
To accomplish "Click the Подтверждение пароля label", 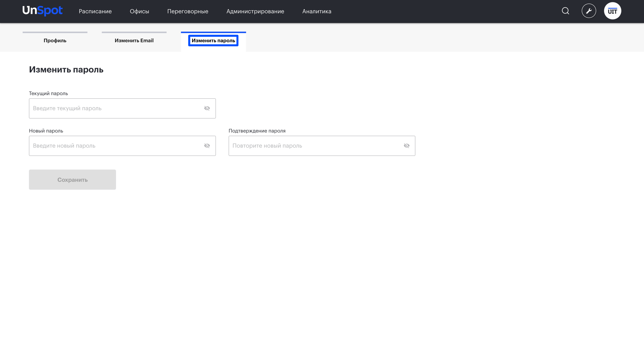I will pos(257,131).
